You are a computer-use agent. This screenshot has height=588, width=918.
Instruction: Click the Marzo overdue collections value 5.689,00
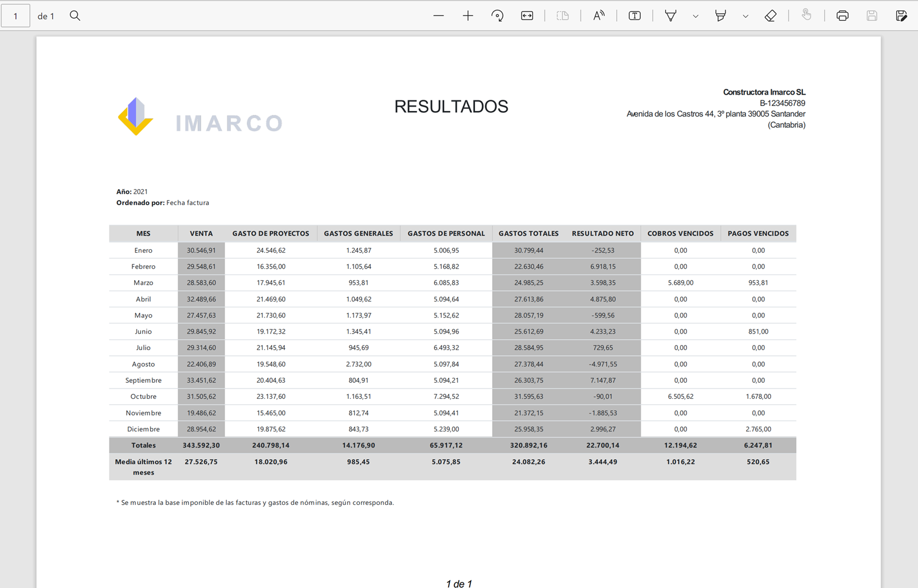(x=680, y=283)
